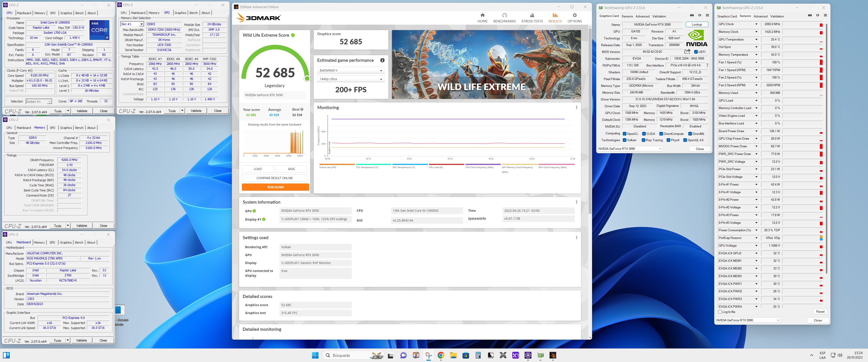This screenshot has width=868, height=362.
Task: Click the Búsqueda taskbar search box
Action: (353, 355)
